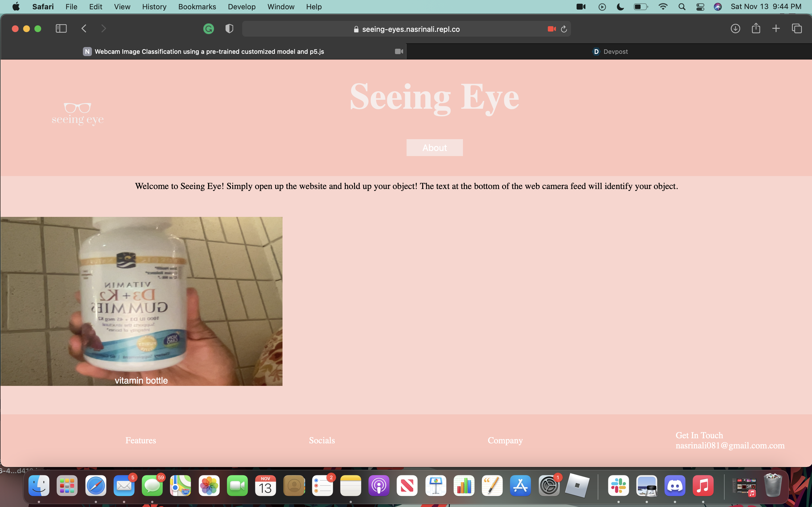Click the Share icon in the toolbar
Screen dimensions: 812x507
point(756,28)
